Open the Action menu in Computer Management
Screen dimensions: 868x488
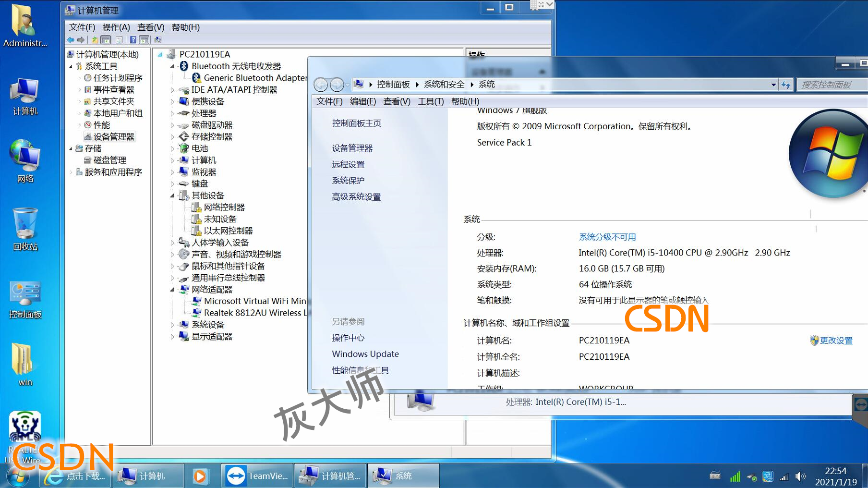click(116, 27)
